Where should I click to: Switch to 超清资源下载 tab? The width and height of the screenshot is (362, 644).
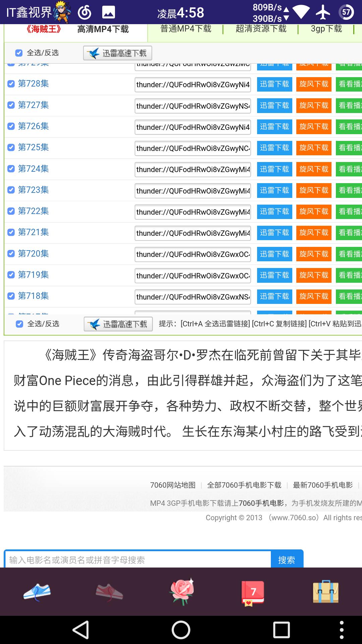coord(261,29)
